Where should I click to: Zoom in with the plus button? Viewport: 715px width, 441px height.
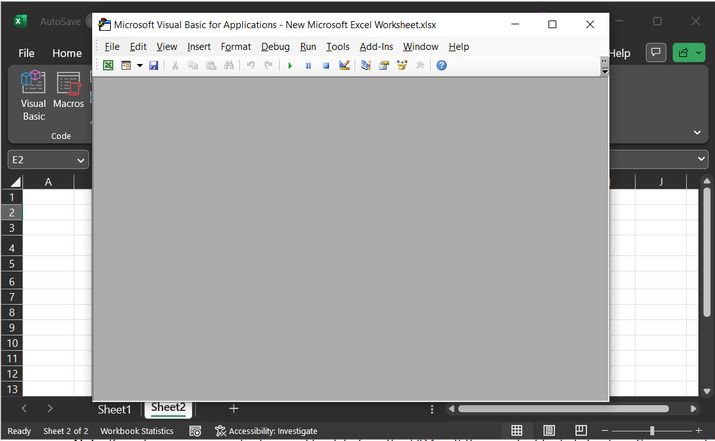click(699, 430)
